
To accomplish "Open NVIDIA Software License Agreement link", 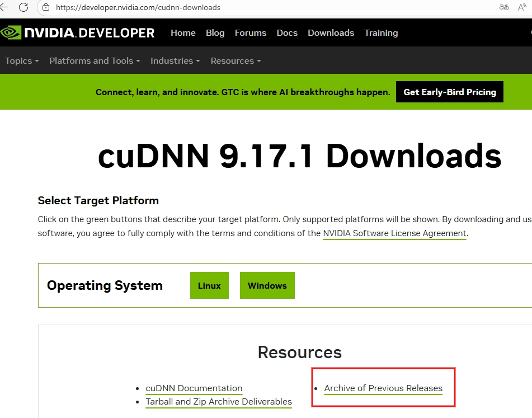I will click(x=394, y=233).
